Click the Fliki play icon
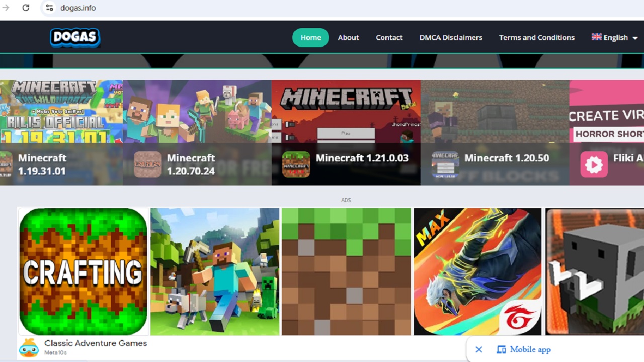Viewport: 644px width, 362px height. coord(594,164)
